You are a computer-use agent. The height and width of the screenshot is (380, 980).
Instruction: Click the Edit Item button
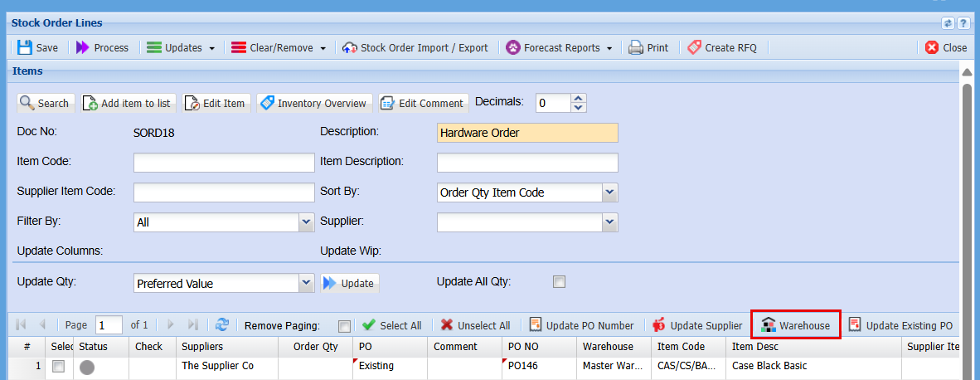pyautogui.click(x=216, y=103)
